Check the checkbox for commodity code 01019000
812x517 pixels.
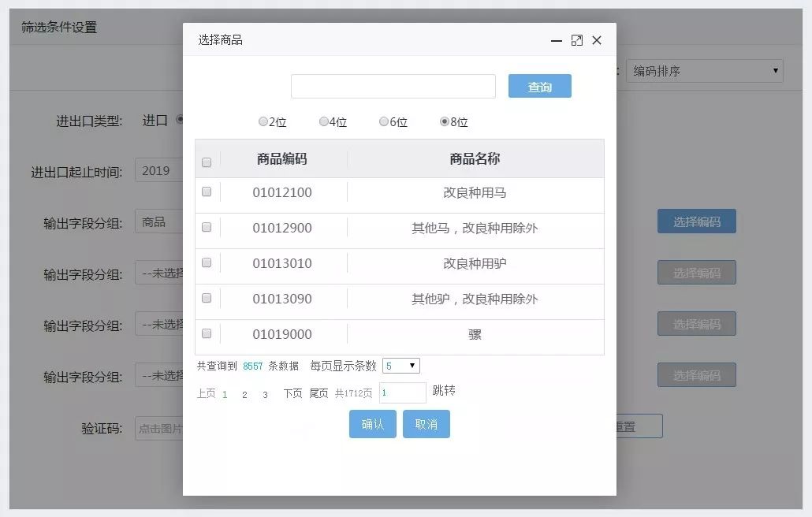(x=207, y=333)
